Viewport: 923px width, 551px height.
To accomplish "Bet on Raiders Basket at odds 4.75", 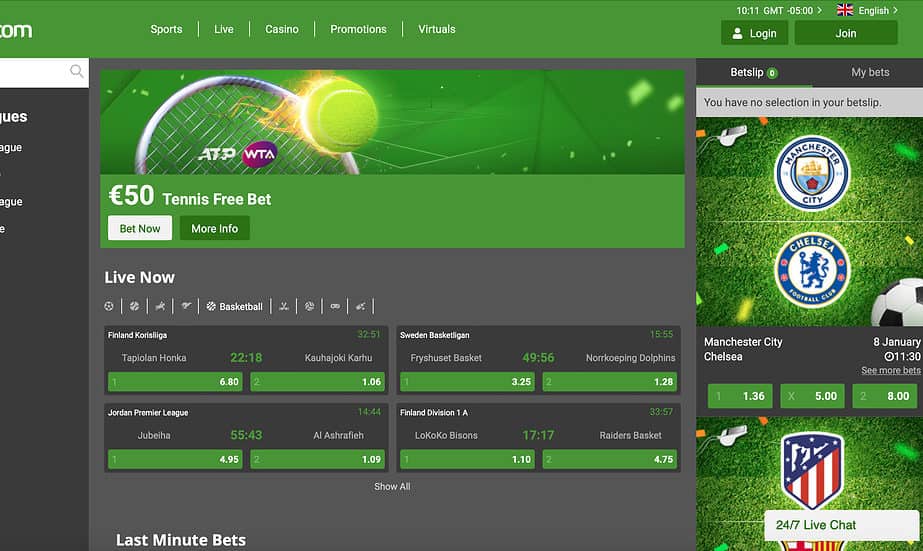I will tap(610, 459).
